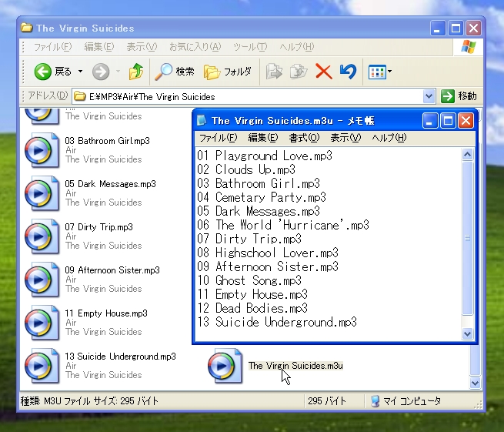Open Explorer 編集(E) menu
Image resolution: width=504 pixels, height=432 pixels.
pyautogui.click(x=99, y=47)
